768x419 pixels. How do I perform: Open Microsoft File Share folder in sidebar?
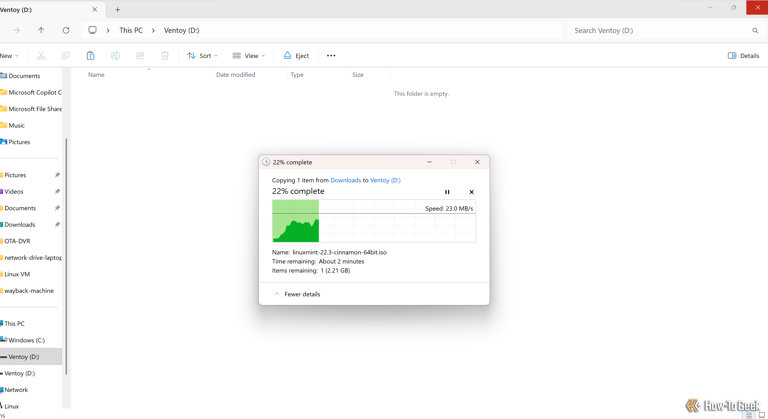click(31, 109)
